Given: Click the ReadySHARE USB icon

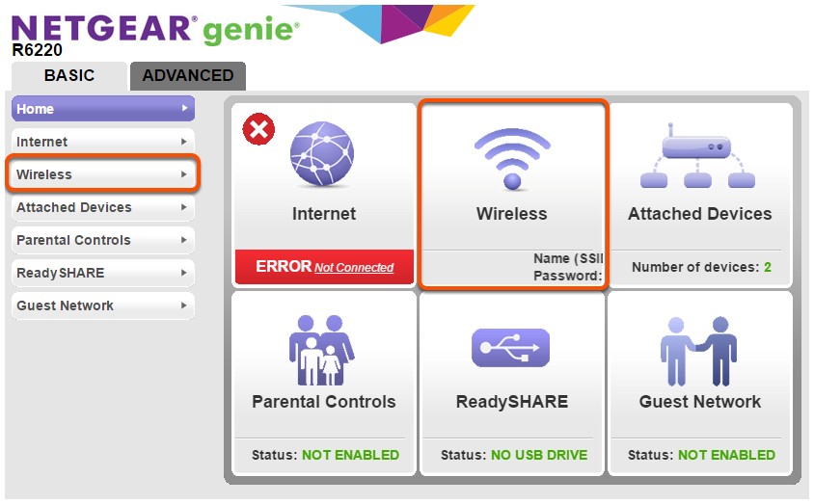Looking at the screenshot, I should [x=511, y=348].
